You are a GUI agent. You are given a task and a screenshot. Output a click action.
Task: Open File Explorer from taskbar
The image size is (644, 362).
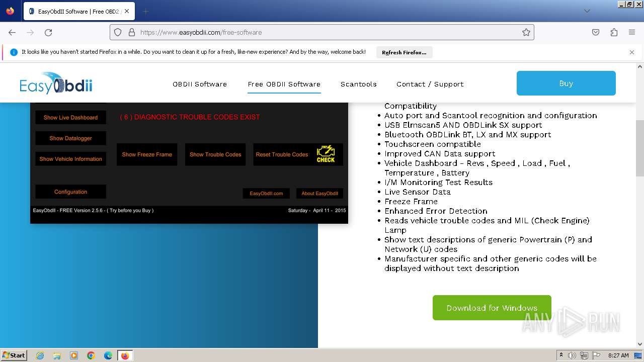[57, 355]
